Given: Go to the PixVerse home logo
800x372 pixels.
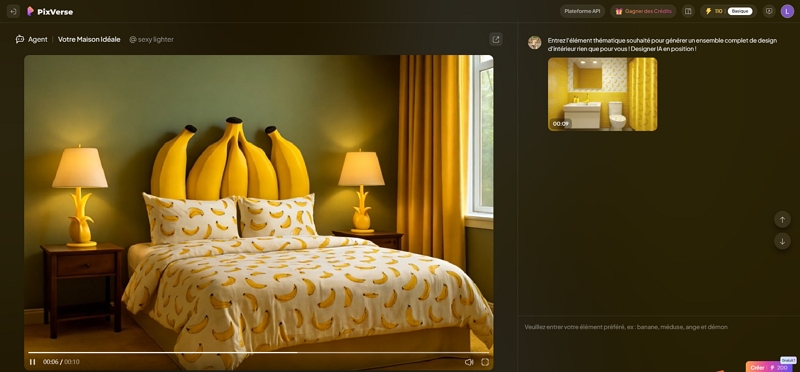Looking at the screenshot, I should point(50,11).
